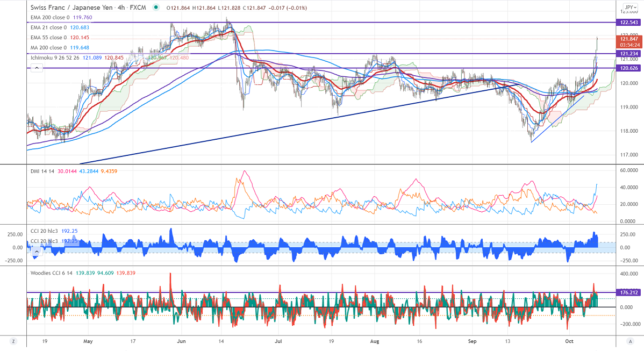
Task: Collapse the CCI pane legend arrow
Action: 36,250
